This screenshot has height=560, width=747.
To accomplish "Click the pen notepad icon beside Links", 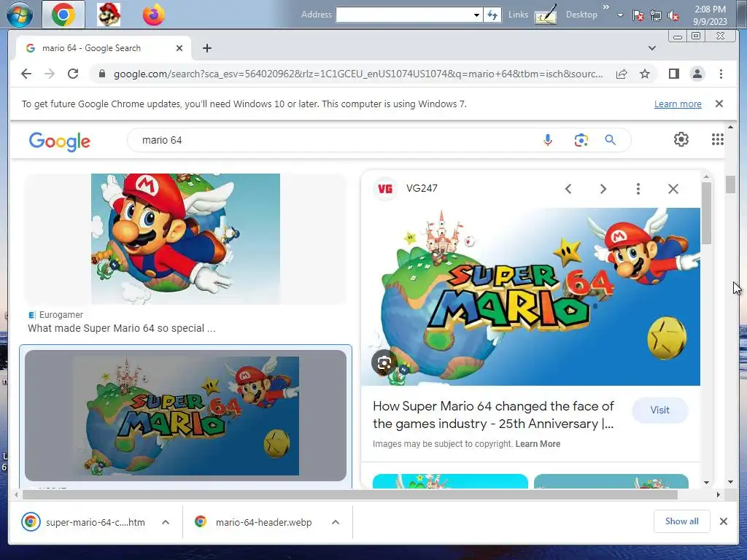I will (546, 15).
